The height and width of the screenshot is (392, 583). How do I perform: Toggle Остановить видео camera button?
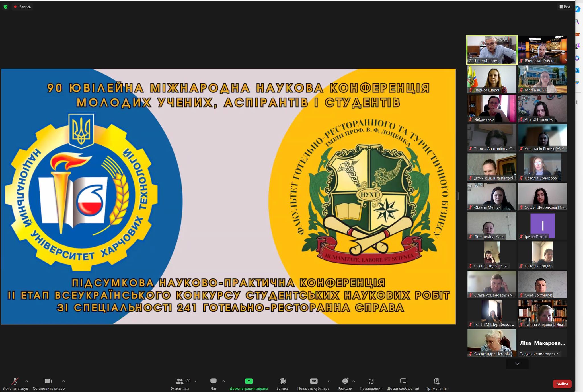pyautogui.click(x=49, y=381)
